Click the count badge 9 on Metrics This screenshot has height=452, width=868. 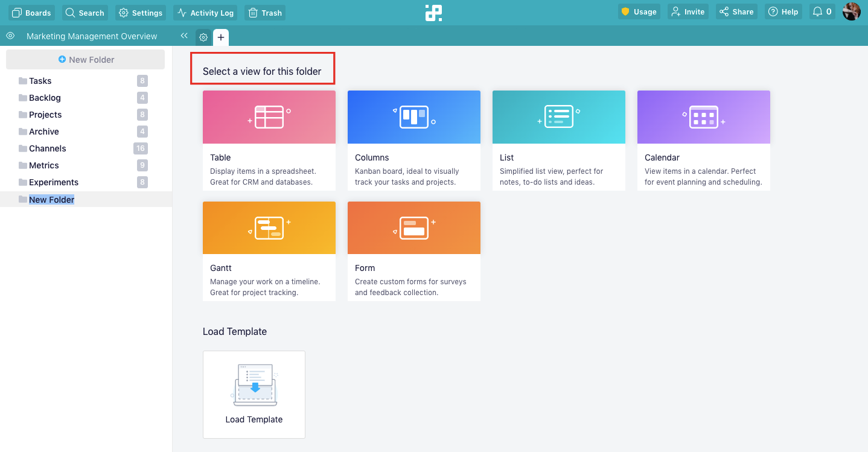click(142, 165)
